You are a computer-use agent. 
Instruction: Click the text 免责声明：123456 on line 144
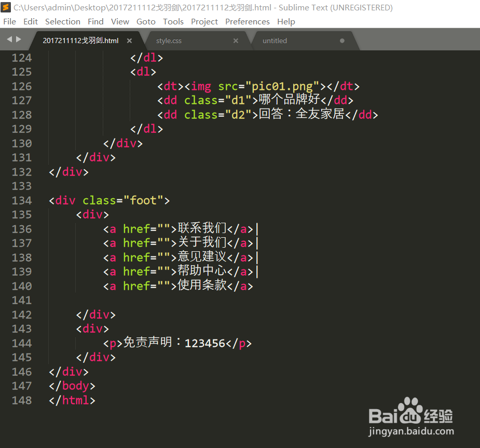(174, 343)
